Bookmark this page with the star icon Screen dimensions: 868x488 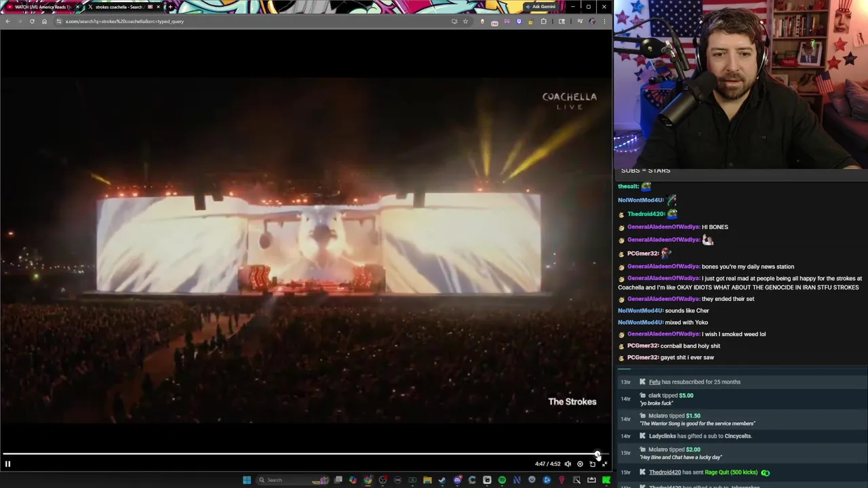click(x=466, y=21)
